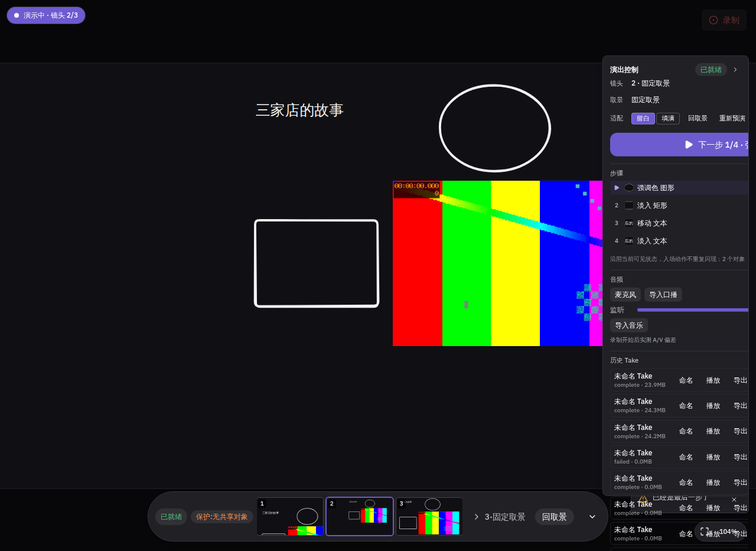The image size is (756, 551).
Task: Open 导入口播 to import narration
Action: click(x=663, y=295)
